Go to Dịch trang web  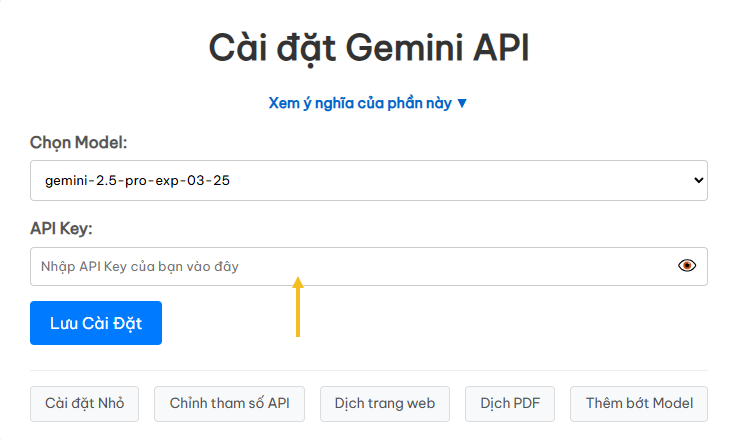[x=385, y=404]
